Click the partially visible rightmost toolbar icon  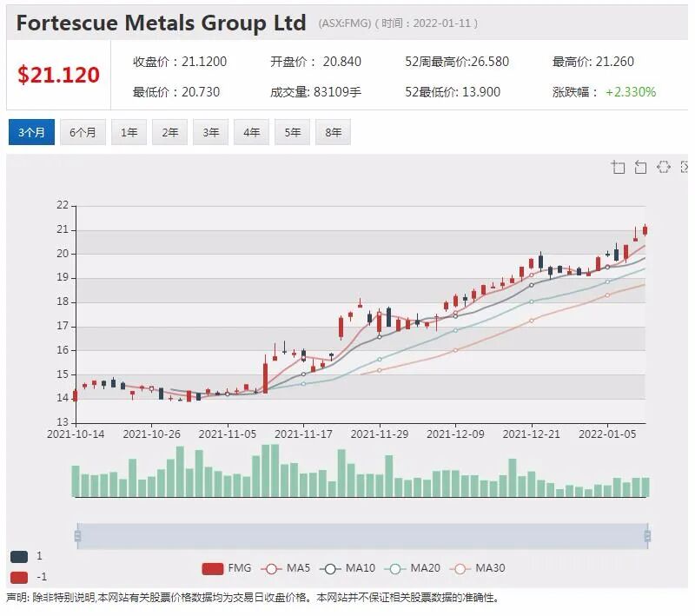[684, 167]
